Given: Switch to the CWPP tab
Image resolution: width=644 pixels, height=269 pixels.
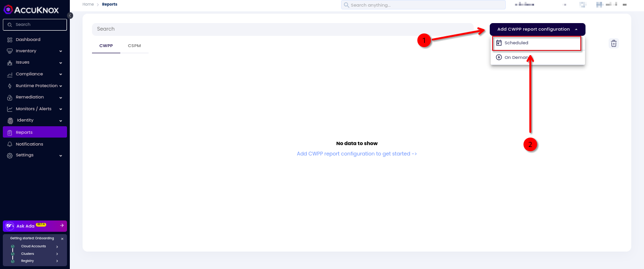Looking at the screenshot, I should [x=106, y=46].
